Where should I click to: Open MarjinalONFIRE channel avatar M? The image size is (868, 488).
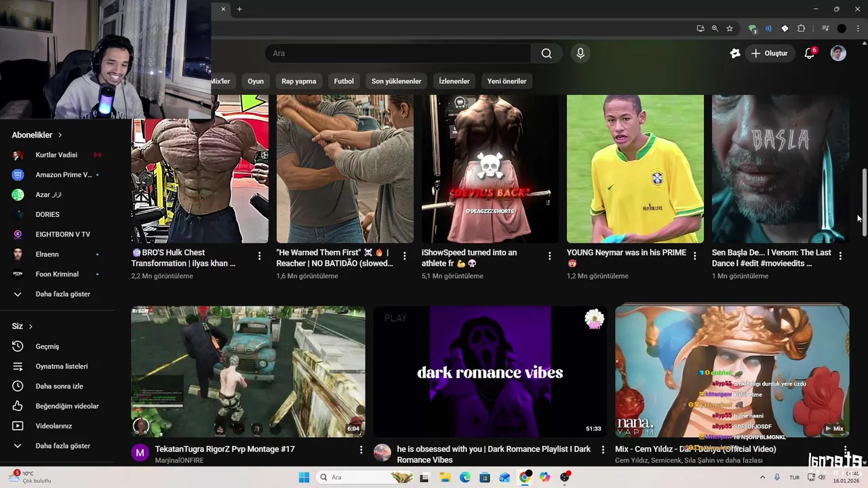coord(140,453)
